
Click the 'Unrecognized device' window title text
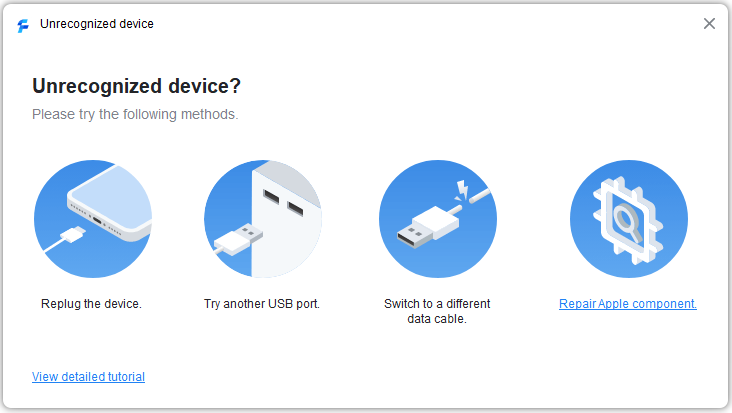(x=97, y=24)
